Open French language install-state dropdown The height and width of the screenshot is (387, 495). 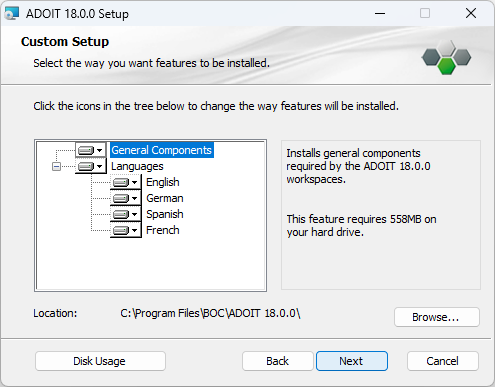pyautogui.click(x=126, y=230)
